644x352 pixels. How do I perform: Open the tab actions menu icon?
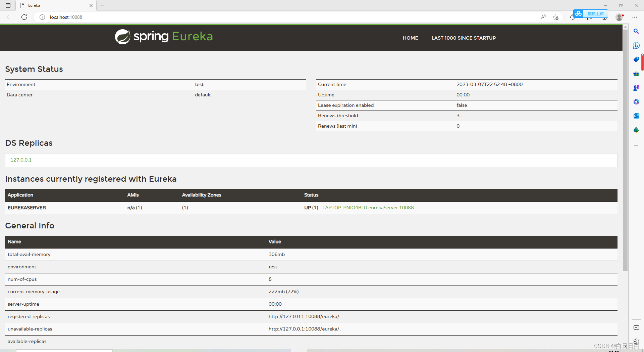[x=8, y=5]
